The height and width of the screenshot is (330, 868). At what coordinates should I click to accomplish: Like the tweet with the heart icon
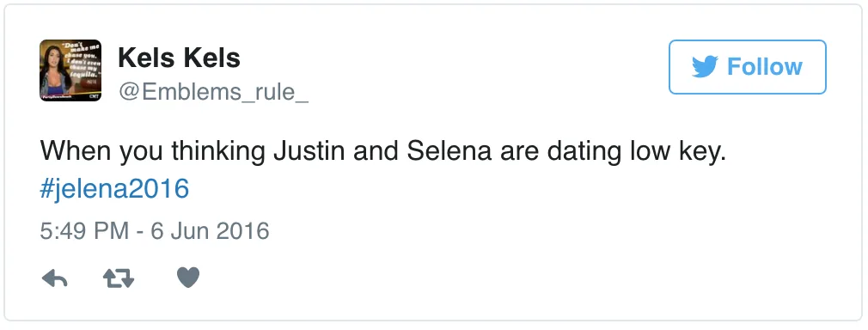[x=188, y=278]
